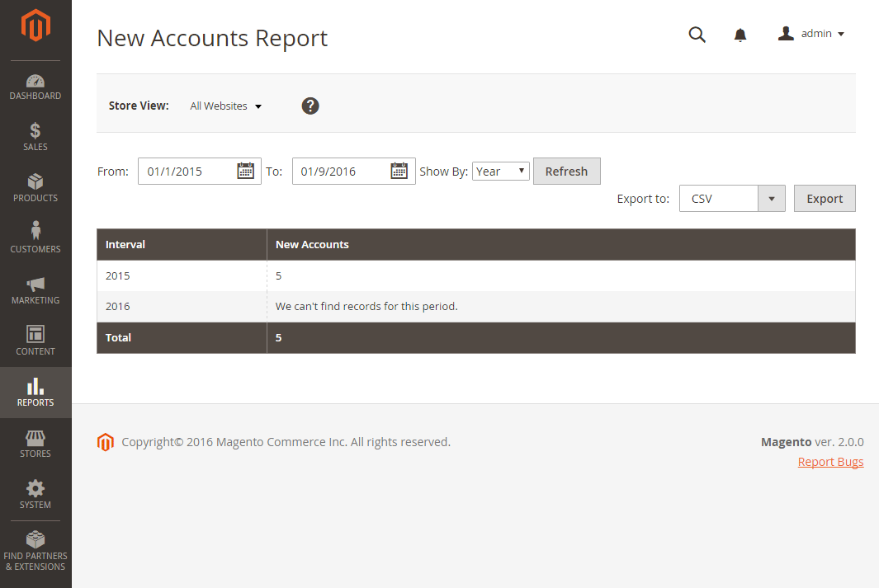Open the notifications bell
Image resolution: width=879 pixels, height=588 pixels.
(740, 35)
